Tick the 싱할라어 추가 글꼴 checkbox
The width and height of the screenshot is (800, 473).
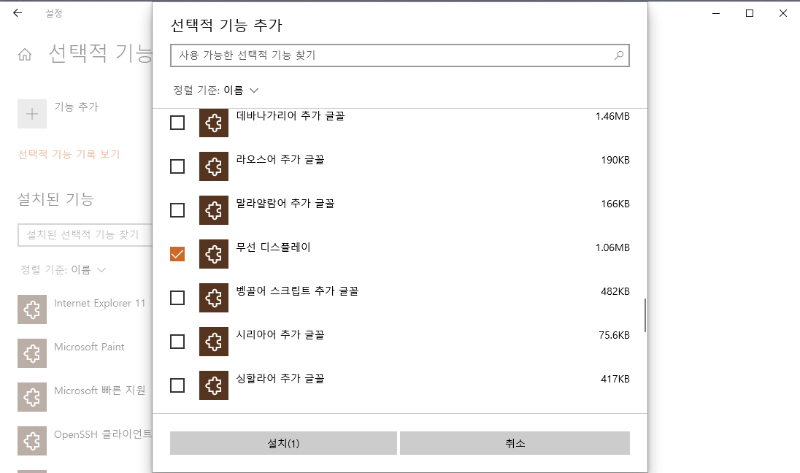178,385
